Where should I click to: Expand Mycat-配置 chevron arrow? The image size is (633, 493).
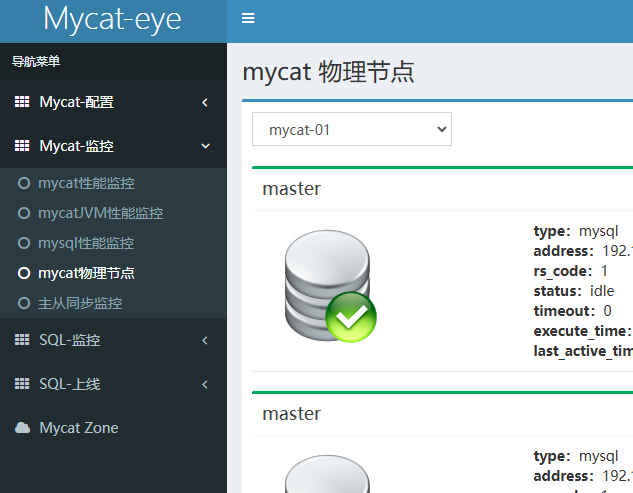205,102
